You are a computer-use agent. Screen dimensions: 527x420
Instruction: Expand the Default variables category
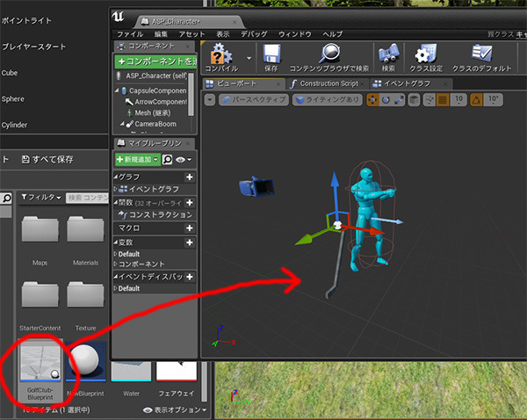coord(115,254)
